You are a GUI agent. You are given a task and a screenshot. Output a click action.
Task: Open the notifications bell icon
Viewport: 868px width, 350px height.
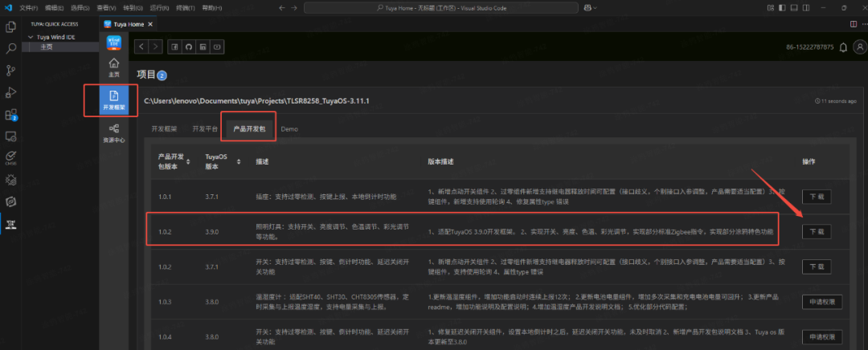(843, 47)
